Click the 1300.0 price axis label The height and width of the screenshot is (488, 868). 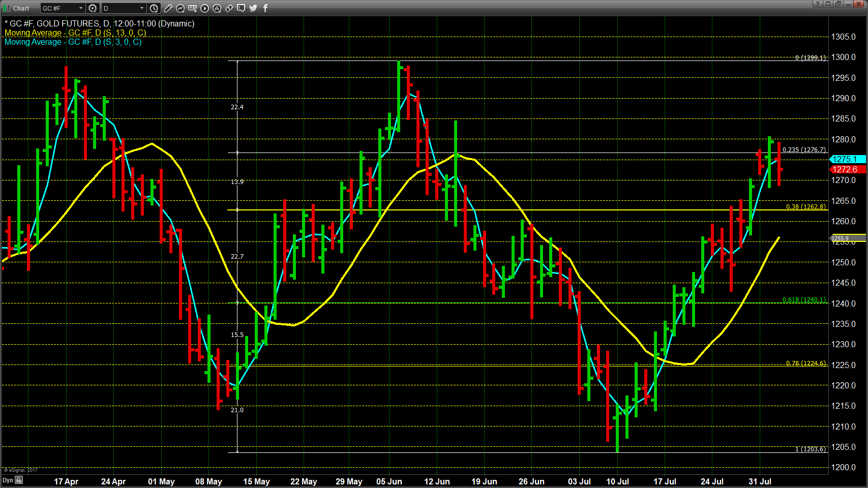tap(844, 57)
